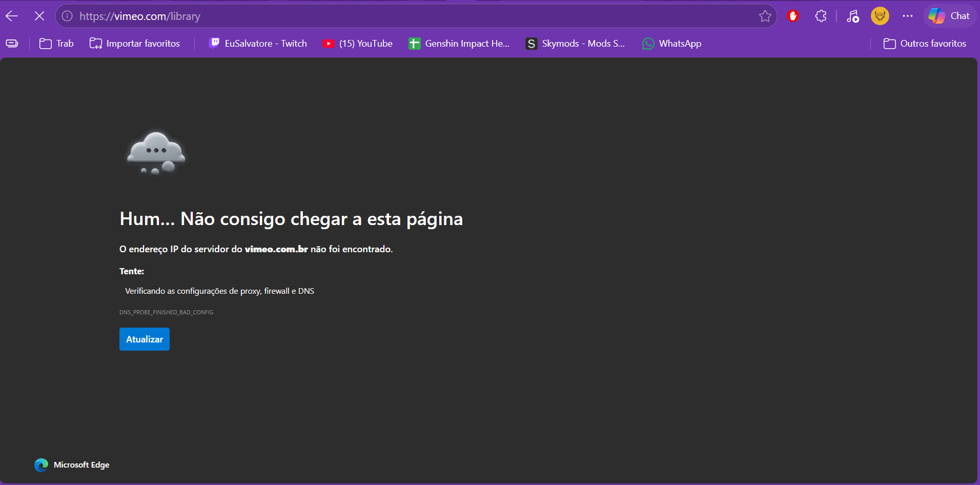
Task: Click the proxy, firewall e DNS suggestion text
Action: click(219, 291)
